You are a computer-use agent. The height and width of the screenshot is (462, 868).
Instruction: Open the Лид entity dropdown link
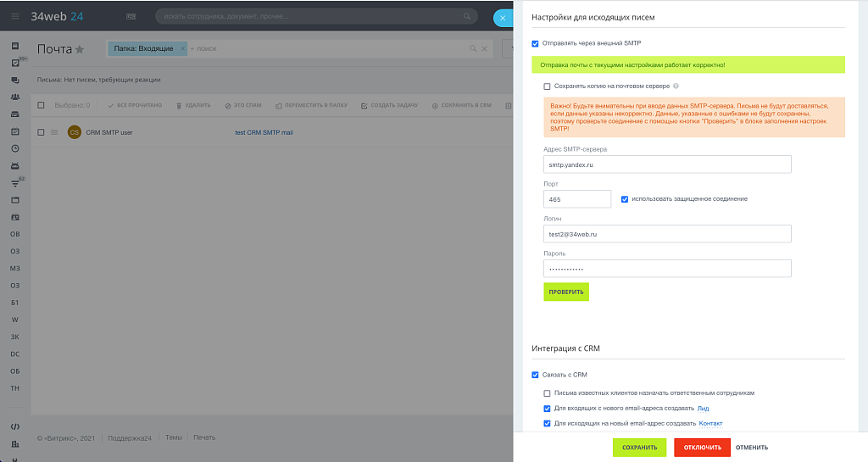pos(703,409)
